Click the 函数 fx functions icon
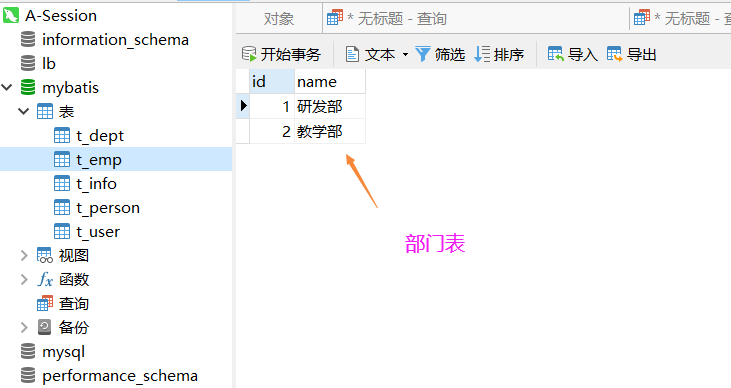Viewport: 731px width, 388px height. click(x=45, y=279)
